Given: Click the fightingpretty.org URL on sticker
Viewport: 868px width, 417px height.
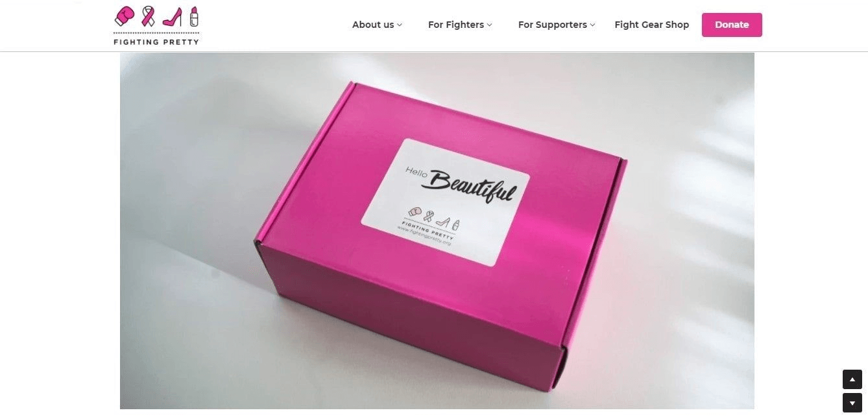Looking at the screenshot, I should 424,236.
